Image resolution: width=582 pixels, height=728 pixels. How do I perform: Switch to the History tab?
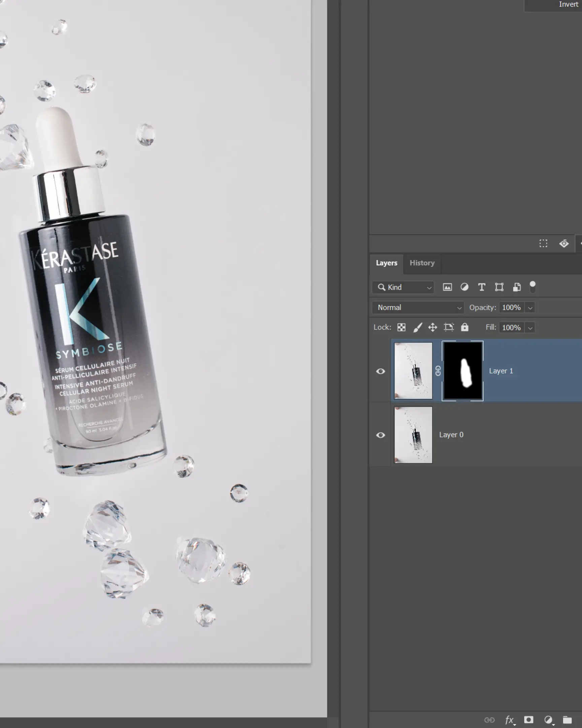[422, 263]
